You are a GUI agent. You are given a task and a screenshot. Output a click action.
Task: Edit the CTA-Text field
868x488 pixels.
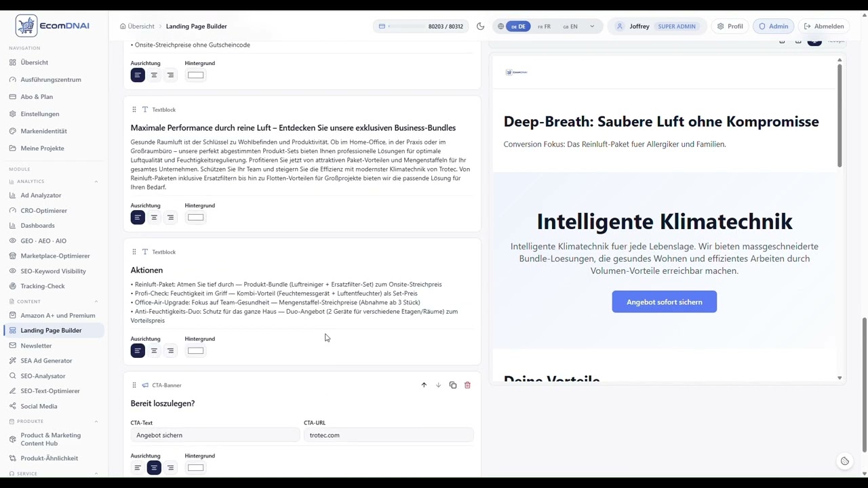coord(215,435)
